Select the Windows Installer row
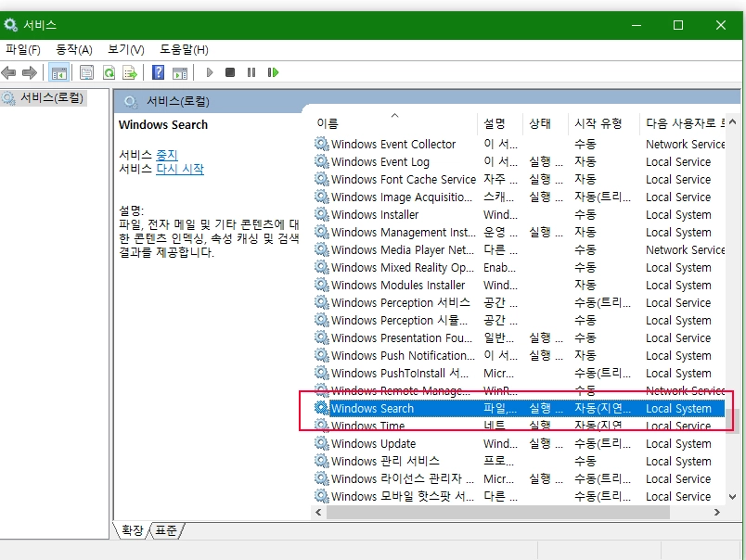This screenshot has height=560, width=746. [x=519, y=214]
